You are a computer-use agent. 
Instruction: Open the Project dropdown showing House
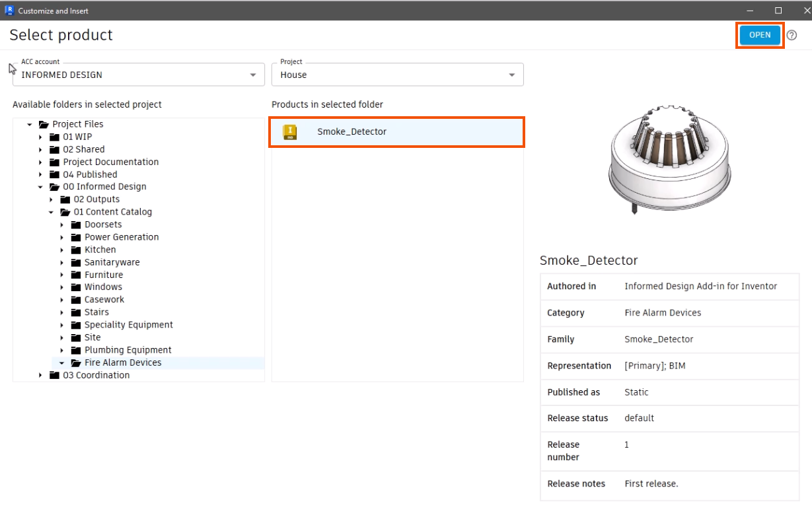coord(512,75)
